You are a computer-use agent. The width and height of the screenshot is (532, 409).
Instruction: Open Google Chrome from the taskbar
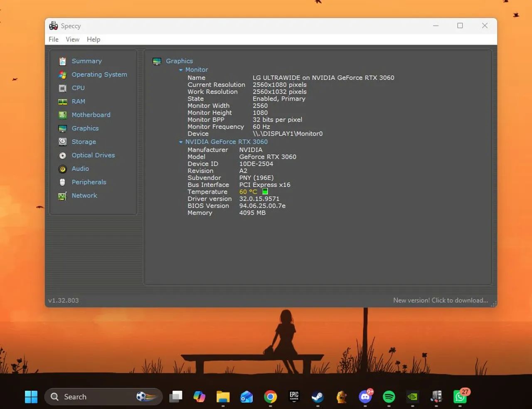(270, 397)
